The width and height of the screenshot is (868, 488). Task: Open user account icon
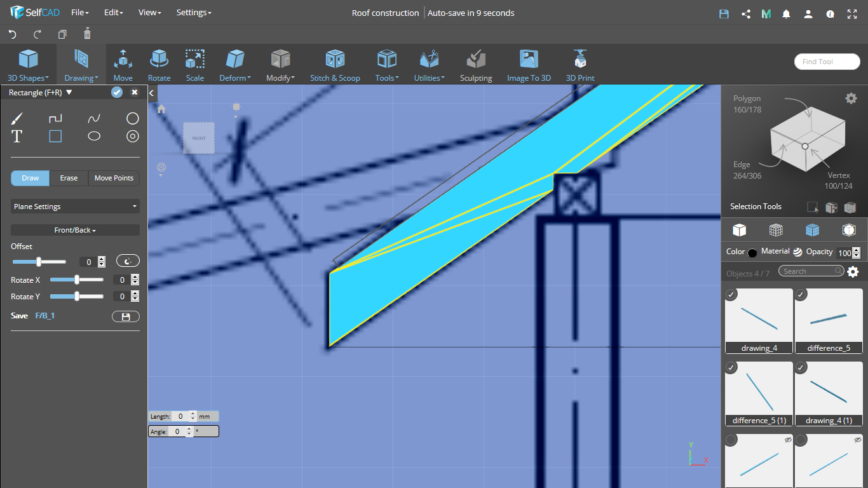click(808, 13)
